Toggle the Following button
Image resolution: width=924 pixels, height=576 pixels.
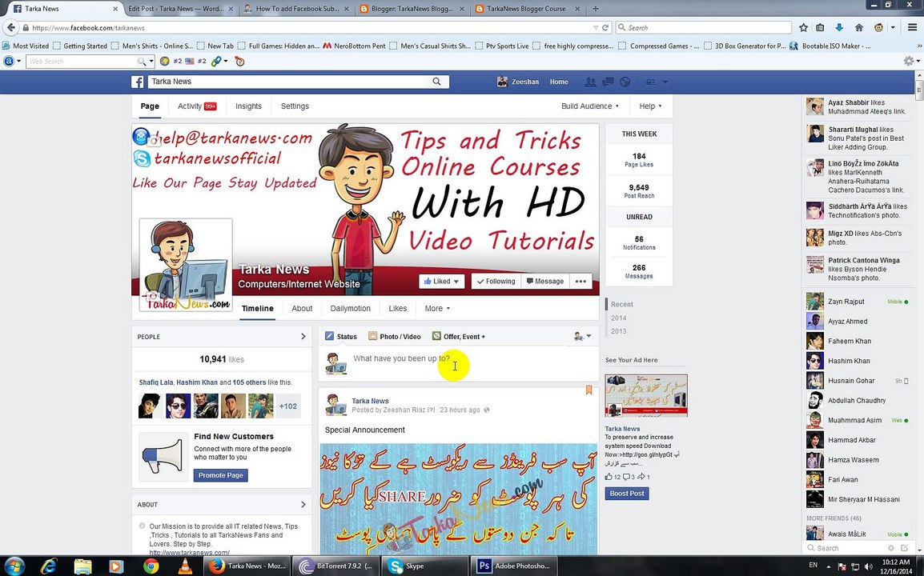(496, 282)
